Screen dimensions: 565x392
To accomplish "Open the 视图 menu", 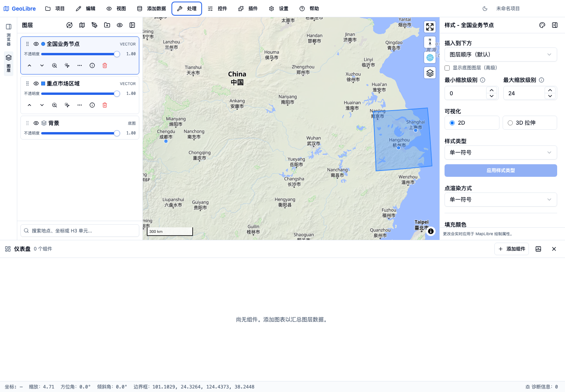I will coord(116,9).
